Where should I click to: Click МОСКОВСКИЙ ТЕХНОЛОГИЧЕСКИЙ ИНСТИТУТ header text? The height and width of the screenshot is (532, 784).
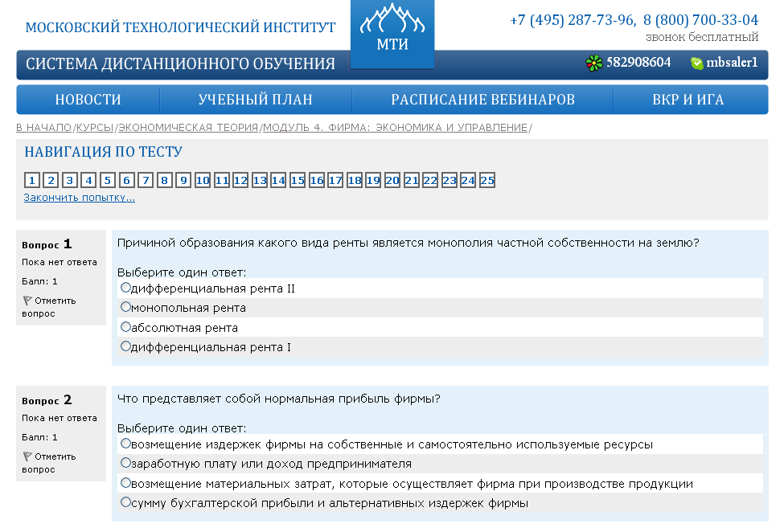pos(180,27)
